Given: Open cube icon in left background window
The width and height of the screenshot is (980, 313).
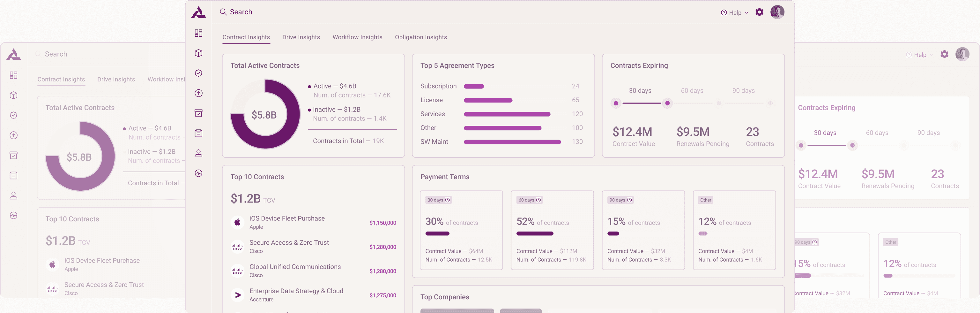Looking at the screenshot, I should point(13,95).
